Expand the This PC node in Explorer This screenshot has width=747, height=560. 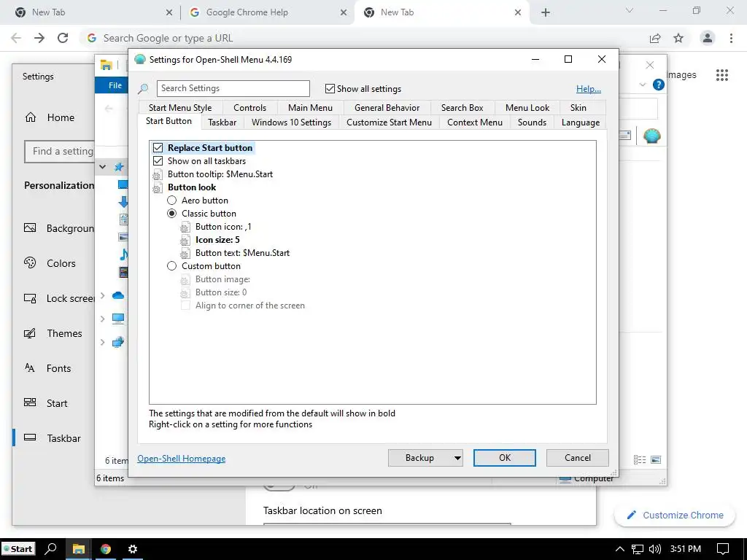pyautogui.click(x=102, y=319)
